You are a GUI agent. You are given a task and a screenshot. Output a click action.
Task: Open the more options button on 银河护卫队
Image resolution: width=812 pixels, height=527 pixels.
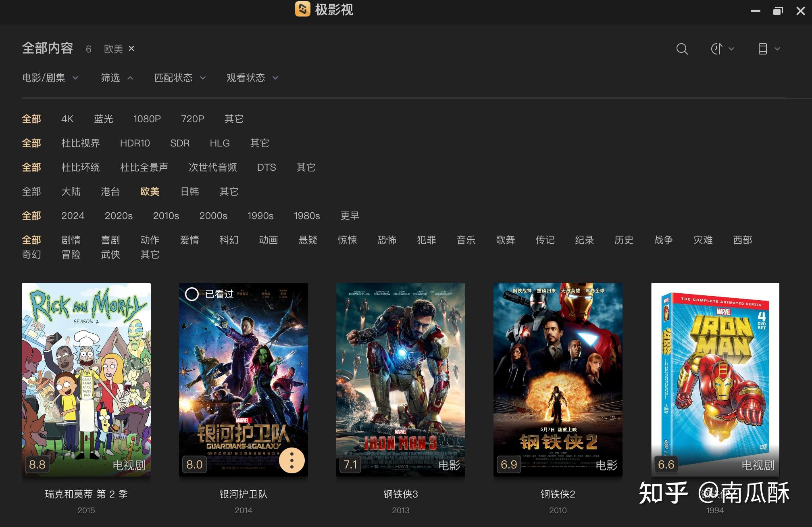tap(292, 460)
